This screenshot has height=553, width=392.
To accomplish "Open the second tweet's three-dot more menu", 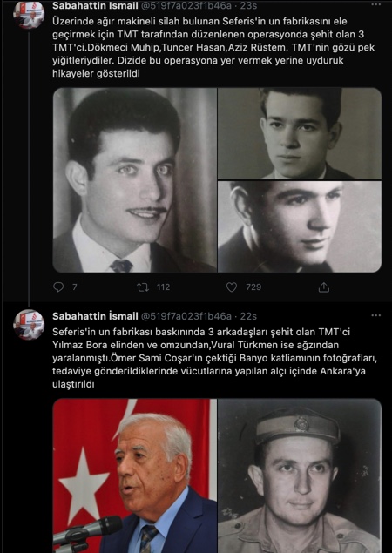I will [x=376, y=315].
